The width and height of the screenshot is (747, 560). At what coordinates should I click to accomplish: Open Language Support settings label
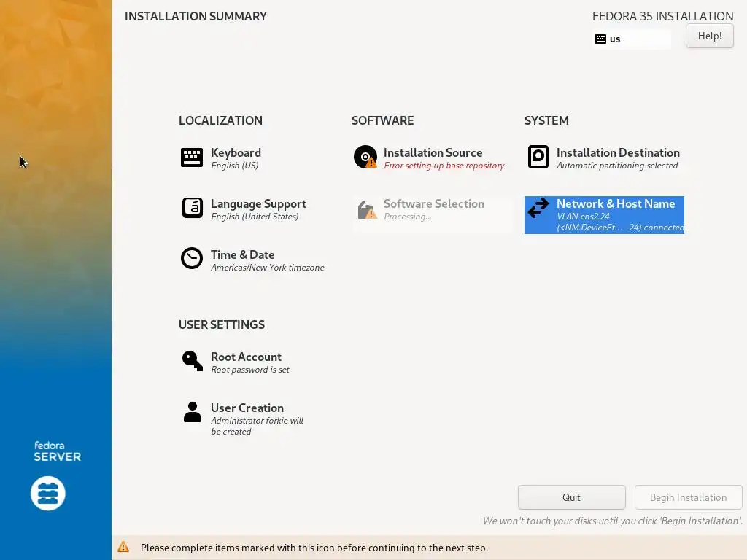(x=258, y=204)
